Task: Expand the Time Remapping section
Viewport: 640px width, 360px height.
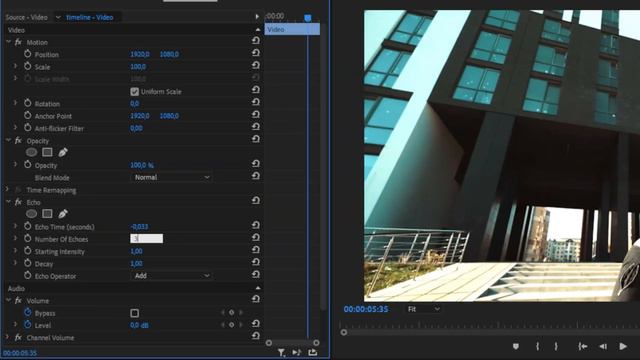Action: (x=7, y=189)
